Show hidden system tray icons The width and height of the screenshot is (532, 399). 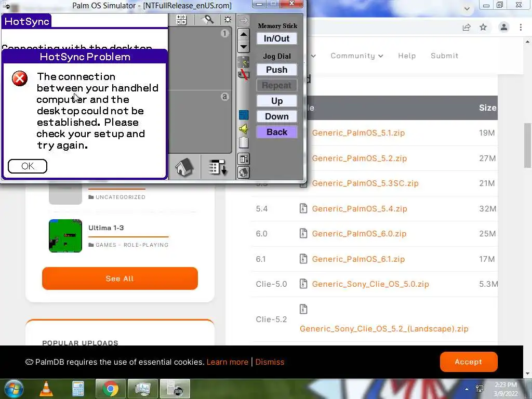467,390
